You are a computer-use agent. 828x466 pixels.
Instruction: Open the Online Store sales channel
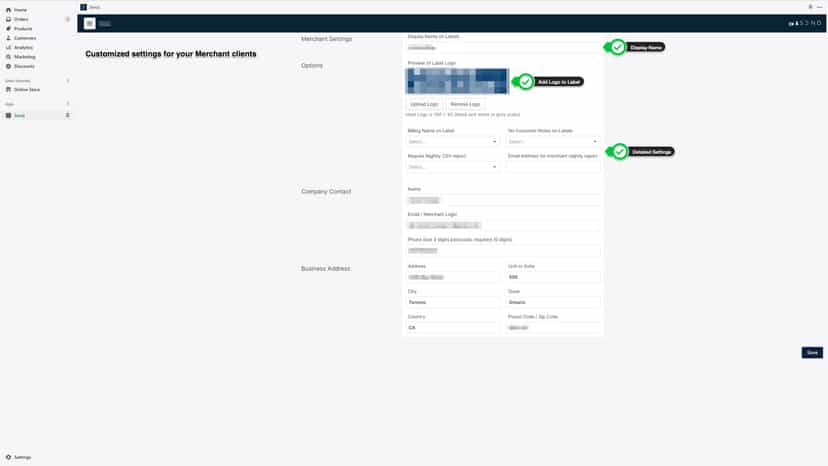26,90
